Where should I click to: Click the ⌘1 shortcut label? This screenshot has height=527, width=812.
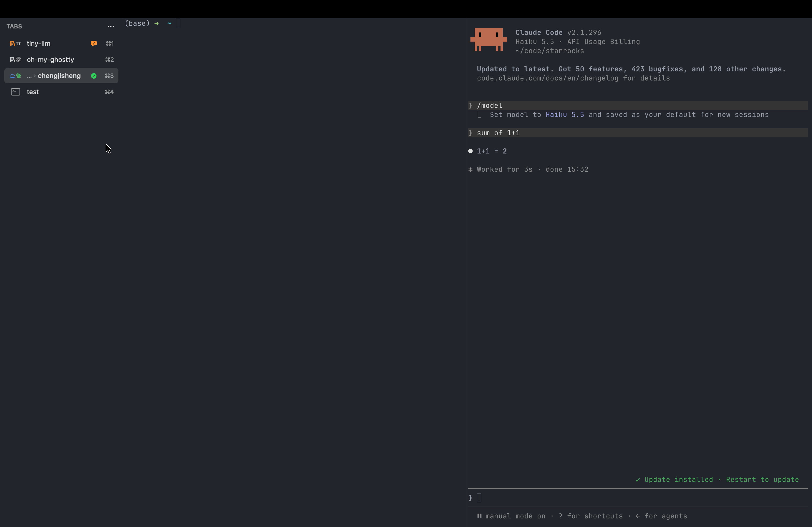click(110, 43)
